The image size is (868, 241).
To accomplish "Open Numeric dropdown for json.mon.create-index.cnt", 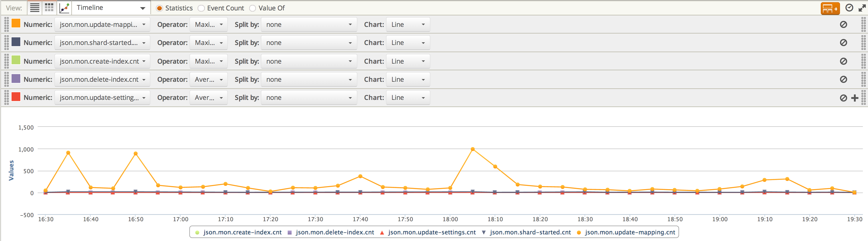I will 102,61.
